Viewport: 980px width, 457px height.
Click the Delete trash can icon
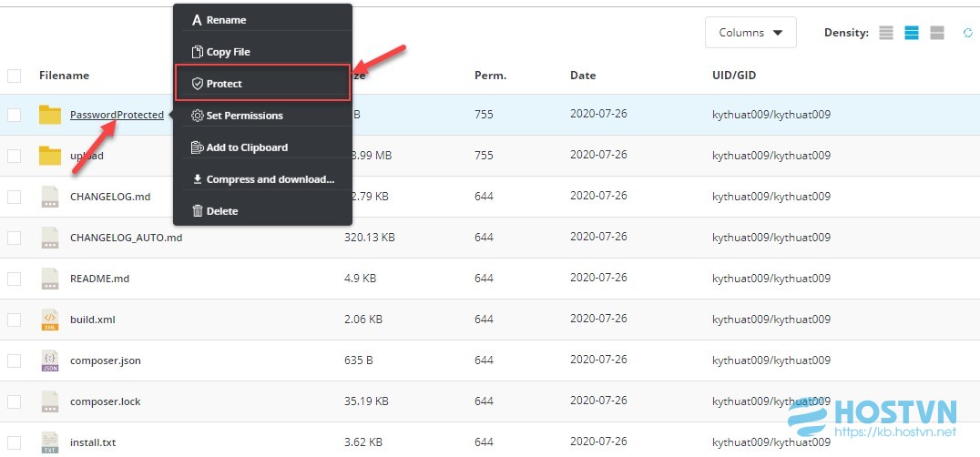pos(197,211)
